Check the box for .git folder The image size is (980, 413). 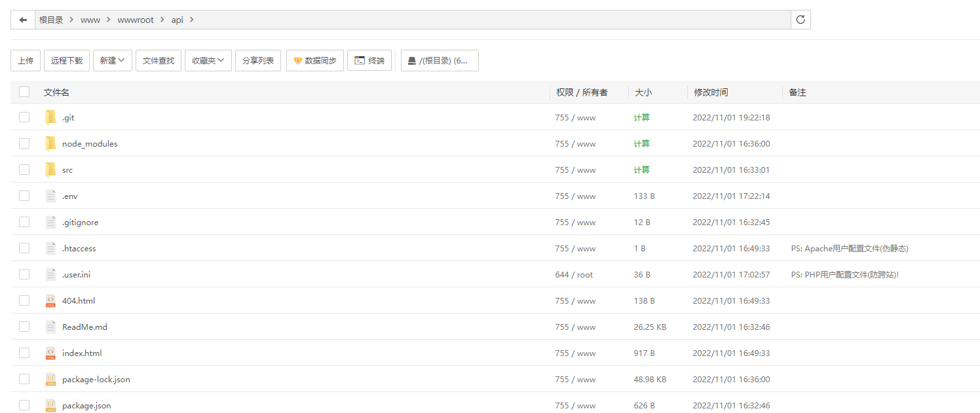click(x=24, y=117)
